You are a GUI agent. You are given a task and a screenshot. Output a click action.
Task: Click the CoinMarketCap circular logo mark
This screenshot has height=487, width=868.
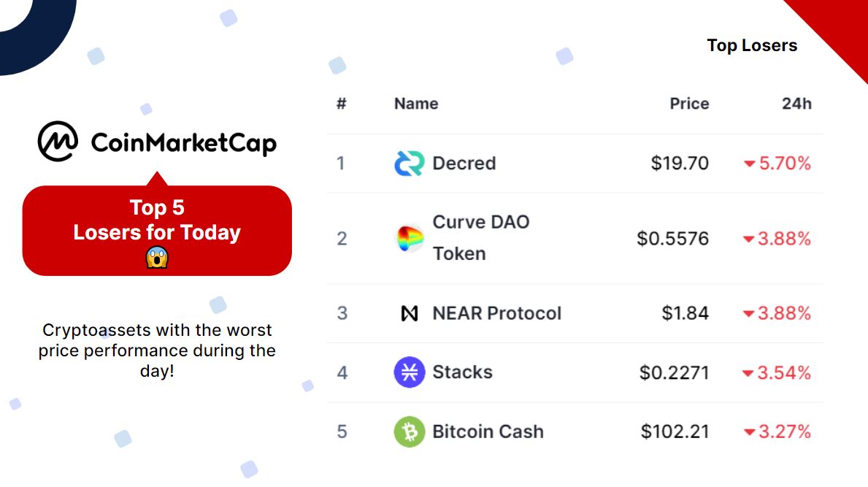[58, 141]
